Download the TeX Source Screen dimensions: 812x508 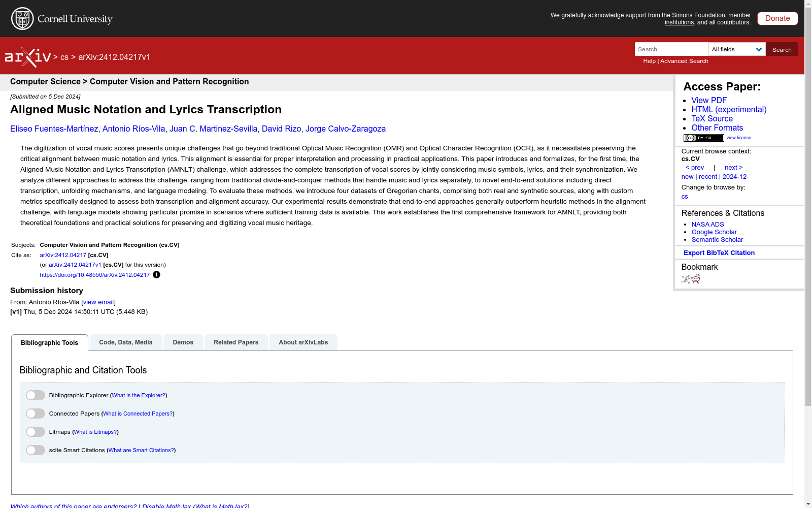point(712,119)
